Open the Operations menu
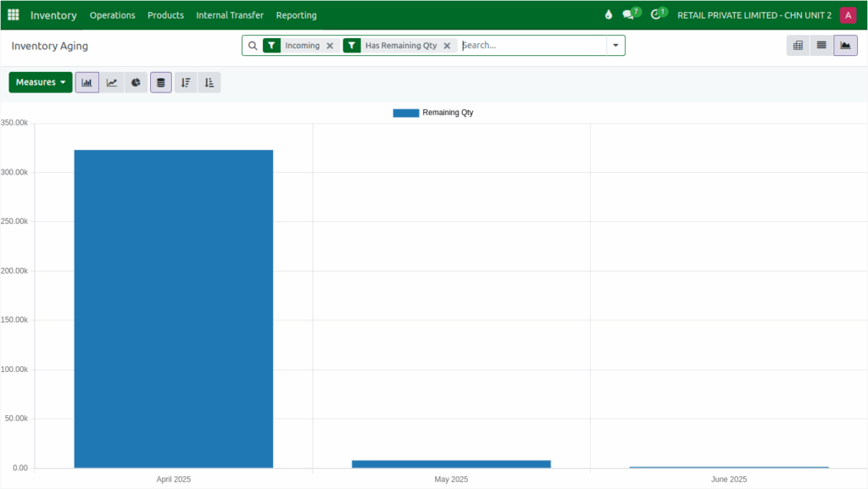The width and height of the screenshot is (868, 489). coord(112,14)
